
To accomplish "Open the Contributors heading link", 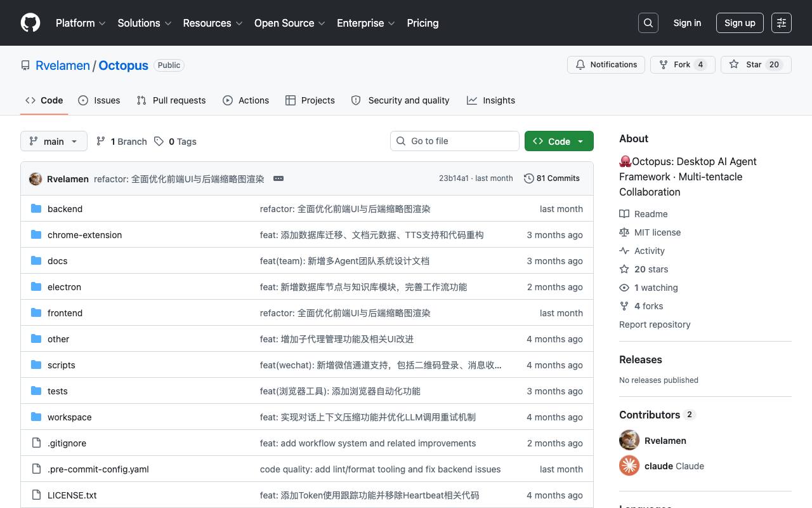I will [x=657, y=415].
